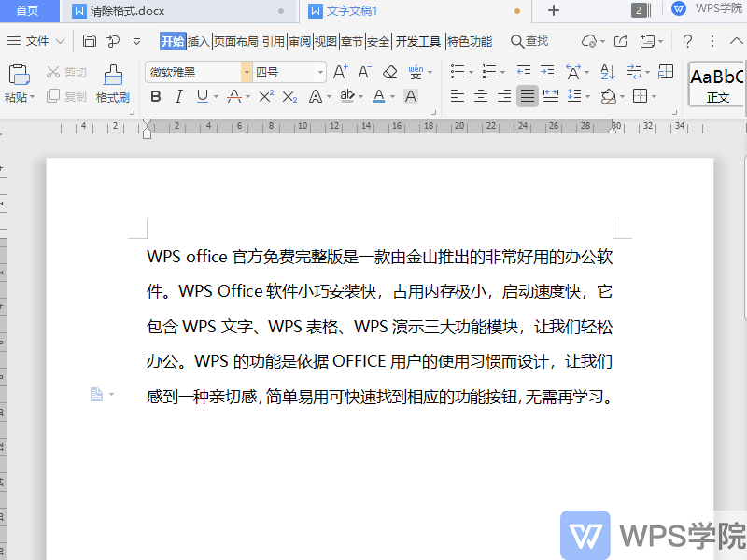Click the distributed alignment icon
The height and width of the screenshot is (560, 747).
551,97
